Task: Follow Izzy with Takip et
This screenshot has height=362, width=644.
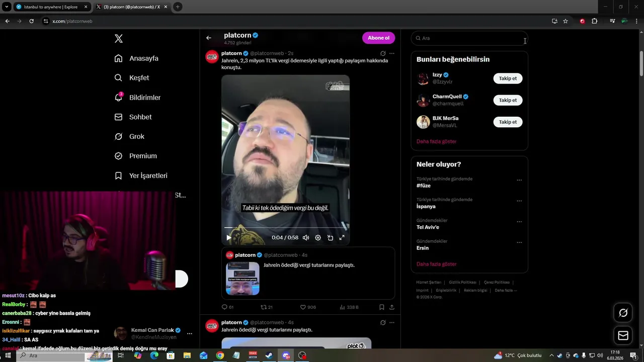Action: (508, 78)
